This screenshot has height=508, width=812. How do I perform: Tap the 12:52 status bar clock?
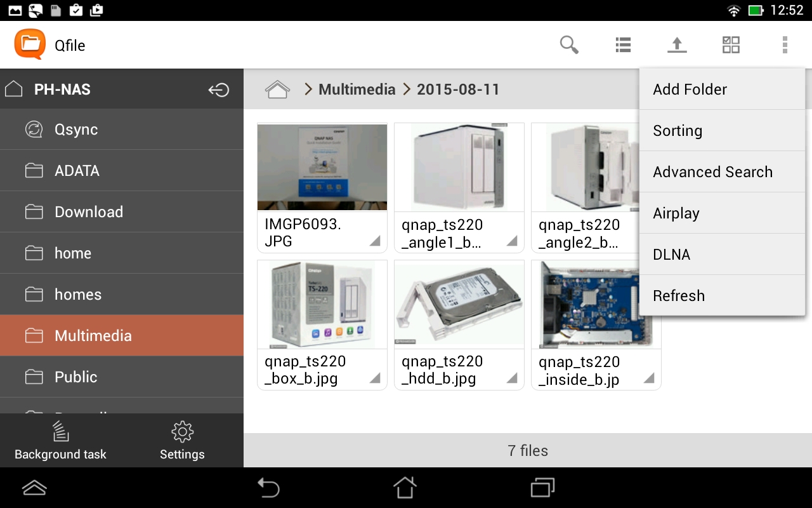787,11
